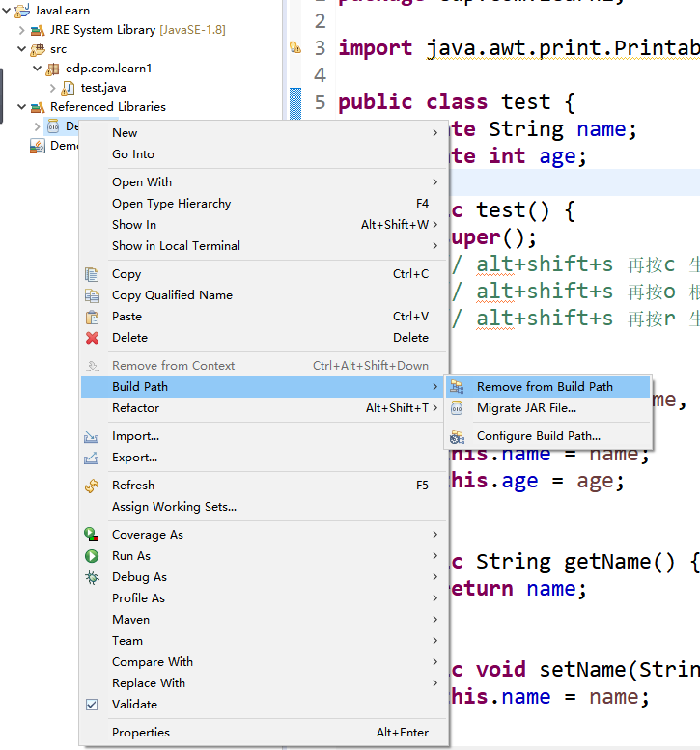Image resolution: width=700 pixels, height=750 pixels.
Task: Toggle the Validate checkbox
Action: 92,705
